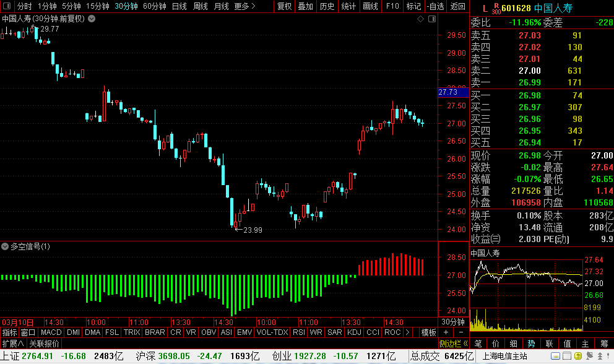This screenshot has height=364, width=614.
Task: Select the MACD indicator
Action: [51, 332]
